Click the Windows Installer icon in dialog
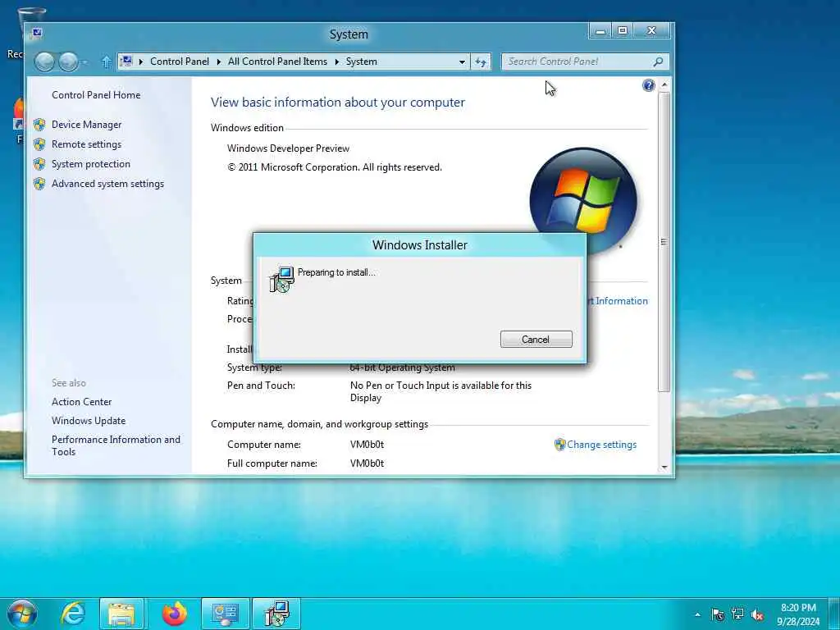 [282, 279]
